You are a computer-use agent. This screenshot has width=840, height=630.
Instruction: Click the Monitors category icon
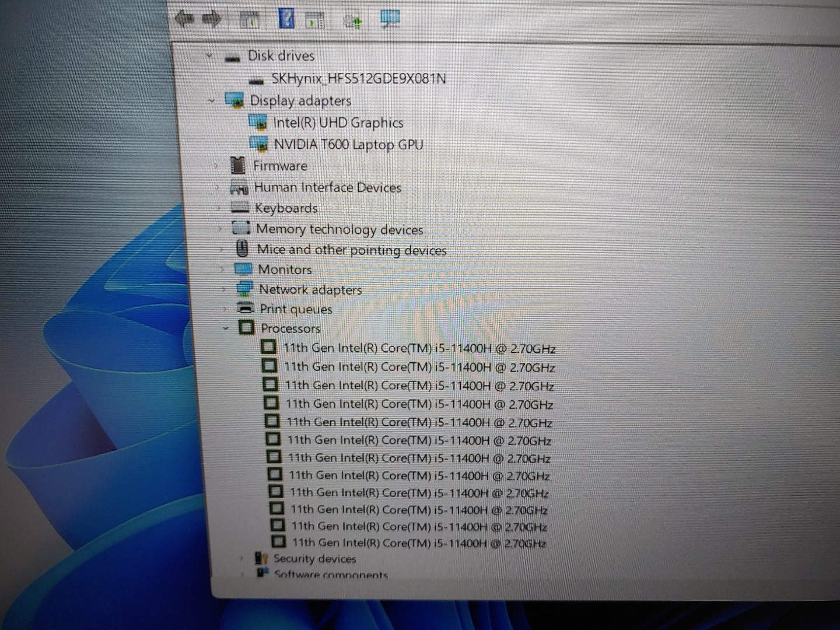tap(243, 269)
